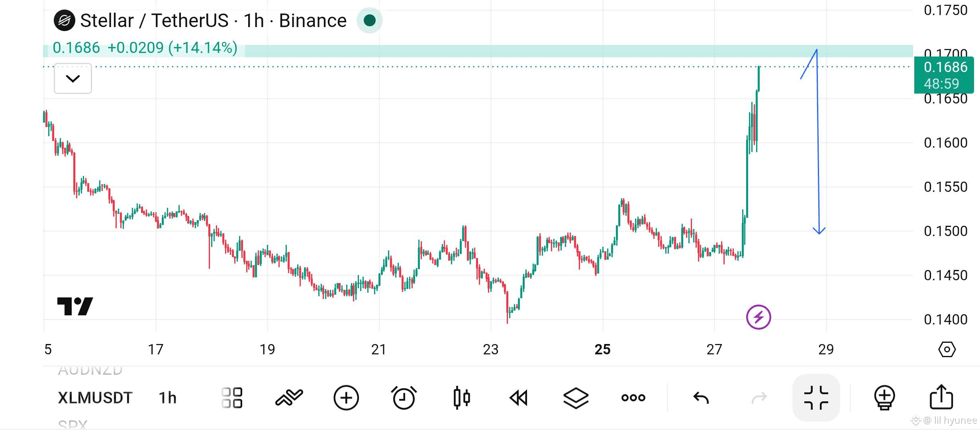Share the chart with the share icon

941,397
